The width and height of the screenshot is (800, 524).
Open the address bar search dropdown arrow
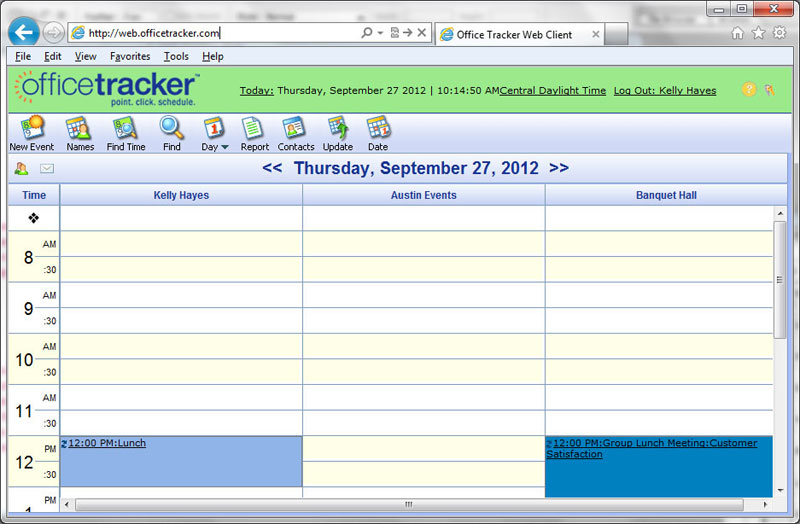[x=380, y=33]
